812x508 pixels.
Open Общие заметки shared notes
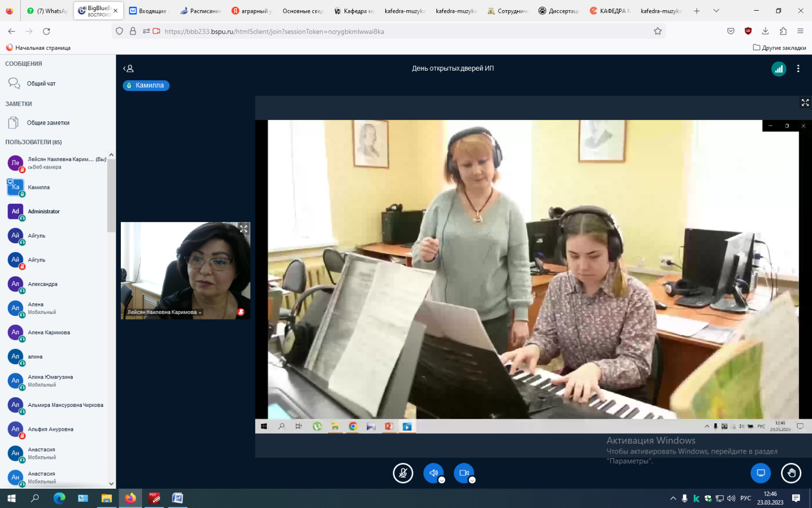48,123
